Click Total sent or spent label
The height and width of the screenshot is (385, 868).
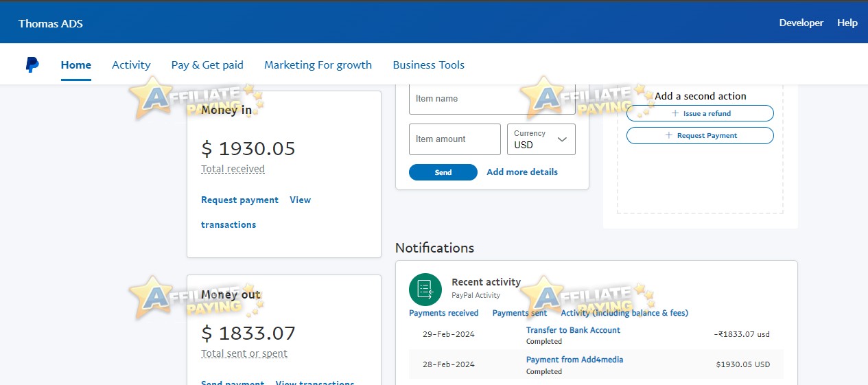coord(244,354)
